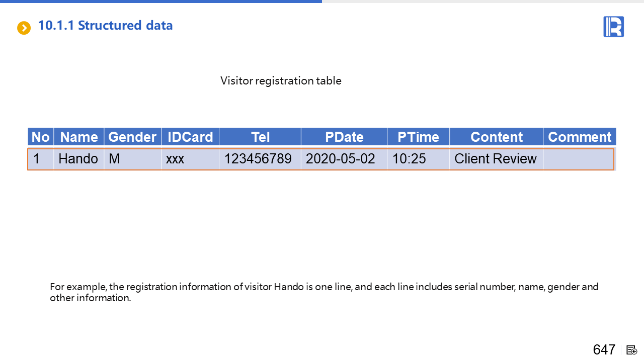Select the '2020-05-02' date cell
This screenshot has width=644, height=362.
tap(341, 159)
